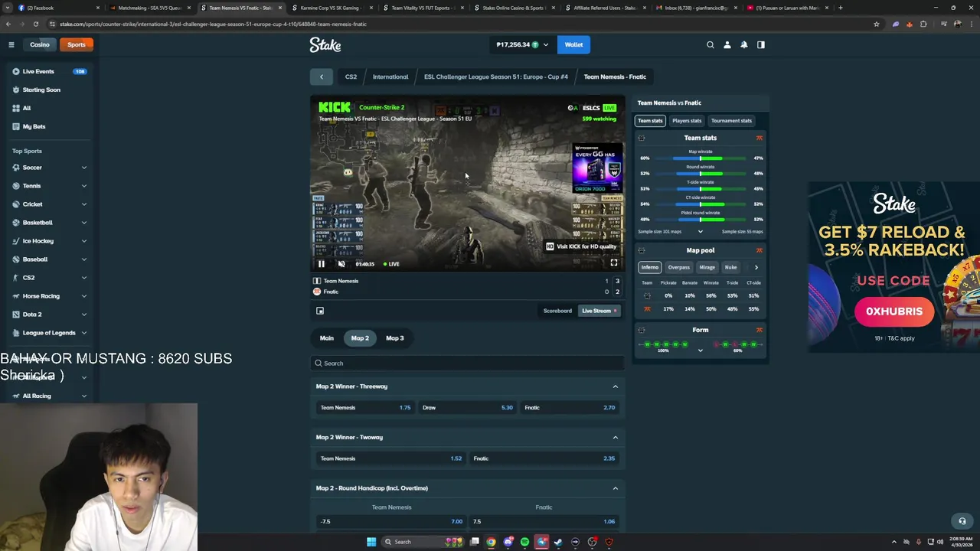Open the hamburger menu in Stake sidebar
This screenshot has width=980, height=551.
(11, 44)
